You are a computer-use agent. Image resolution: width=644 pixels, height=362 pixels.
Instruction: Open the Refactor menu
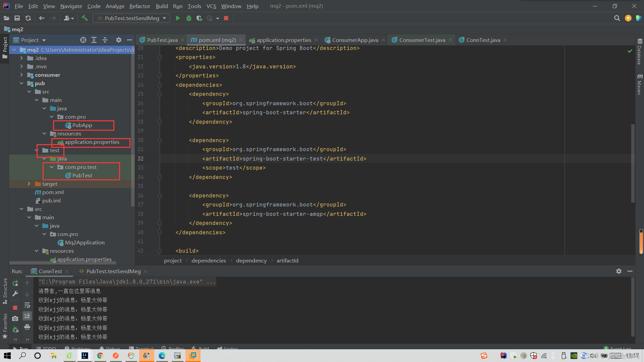click(x=140, y=6)
